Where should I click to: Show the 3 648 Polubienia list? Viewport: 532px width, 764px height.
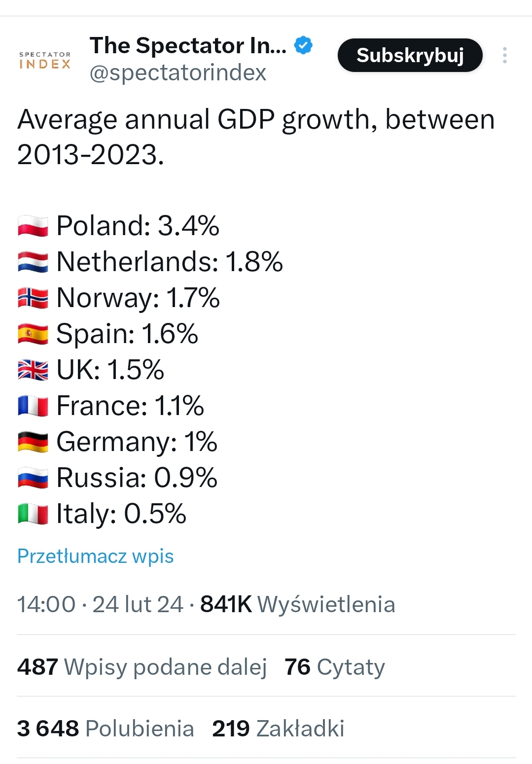106,729
